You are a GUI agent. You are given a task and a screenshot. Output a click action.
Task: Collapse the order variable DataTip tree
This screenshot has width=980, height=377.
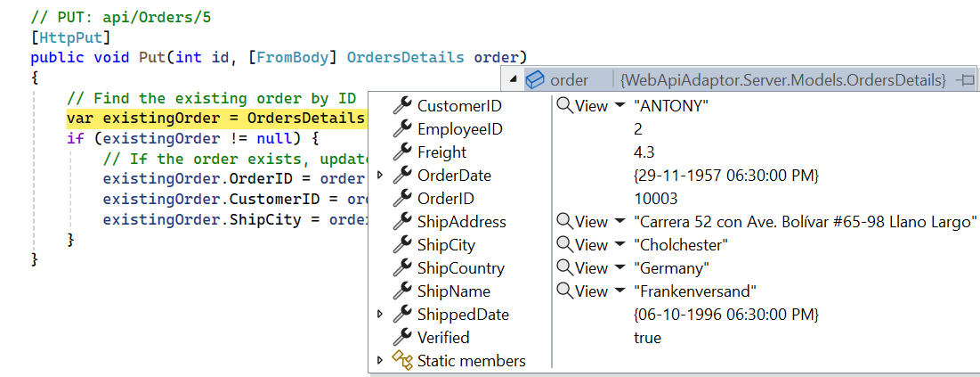[x=513, y=80]
